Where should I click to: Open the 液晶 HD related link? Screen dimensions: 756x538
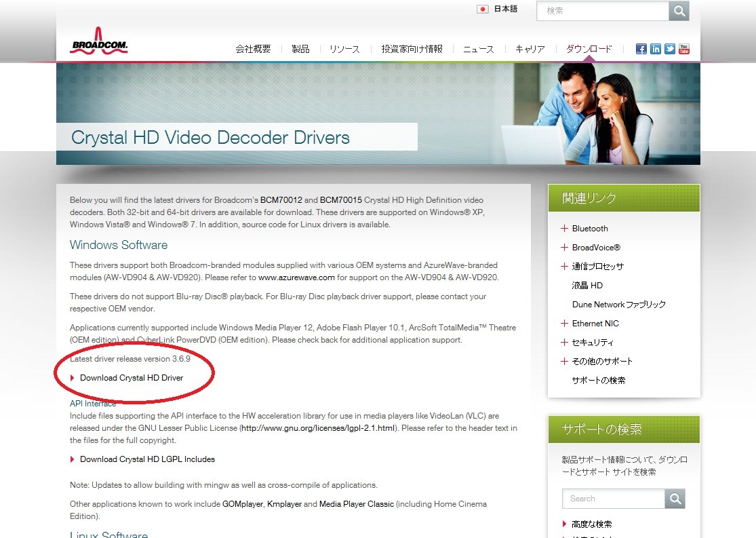click(x=587, y=285)
